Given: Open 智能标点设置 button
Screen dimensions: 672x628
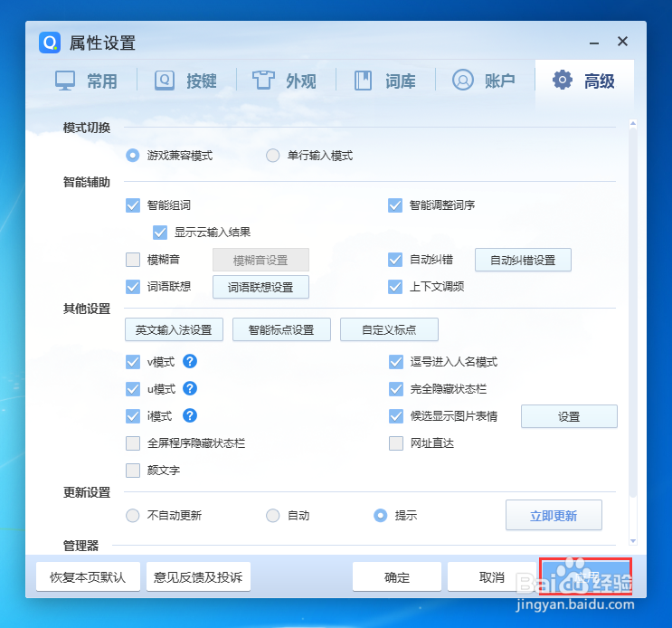Looking at the screenshot, I should [x=281, y=329].
